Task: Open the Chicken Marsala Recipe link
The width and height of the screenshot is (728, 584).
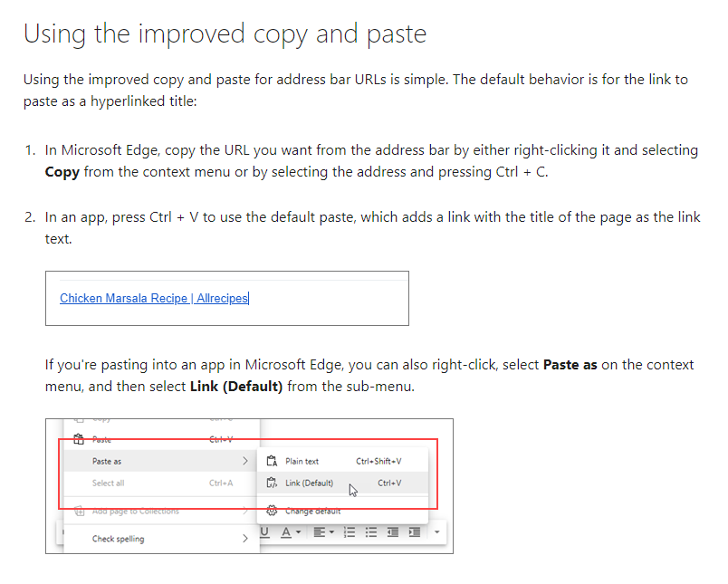Action: (153, 298)
